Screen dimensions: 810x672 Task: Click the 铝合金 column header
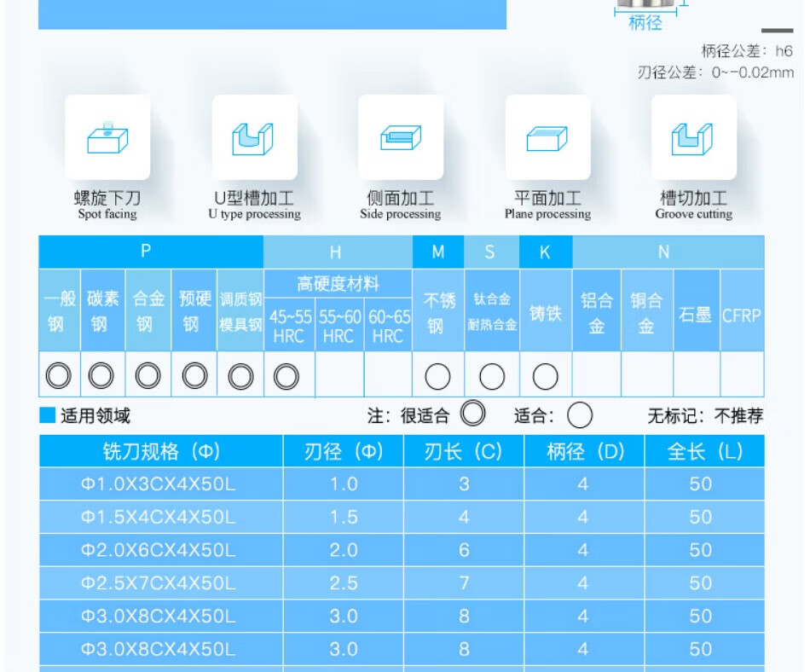597,311
